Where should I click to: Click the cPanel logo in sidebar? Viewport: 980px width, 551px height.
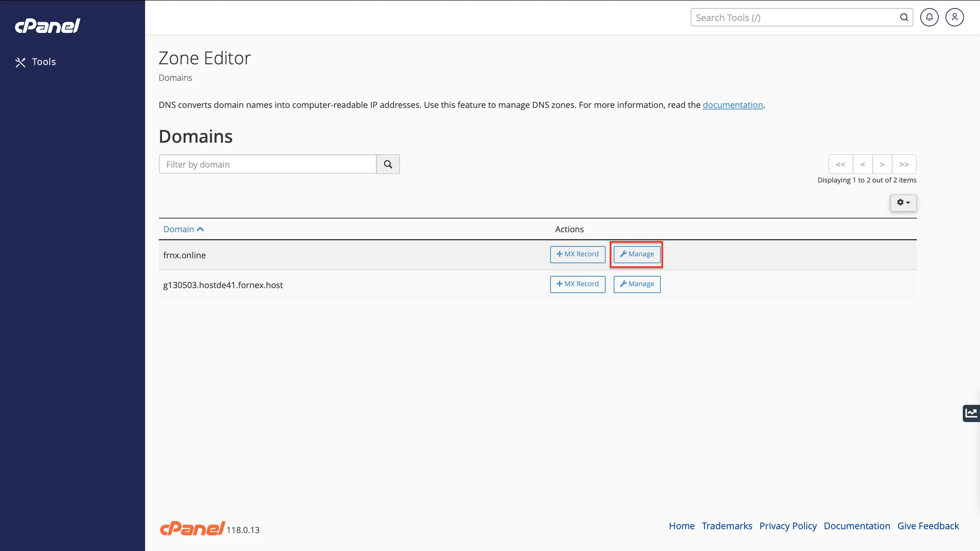point(47,26)
